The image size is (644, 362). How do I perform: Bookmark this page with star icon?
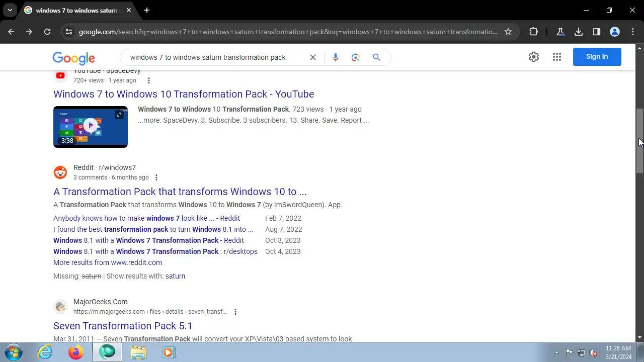(508, 32)
